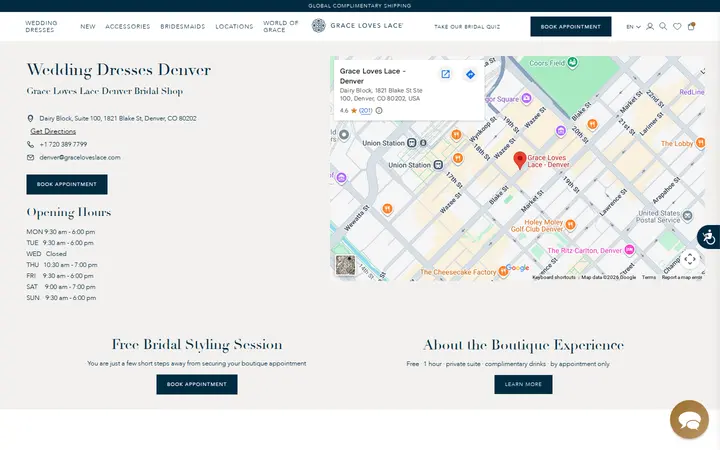720x450 pixels.
Task: Click the envelope icon beside email
Action: 30,158
